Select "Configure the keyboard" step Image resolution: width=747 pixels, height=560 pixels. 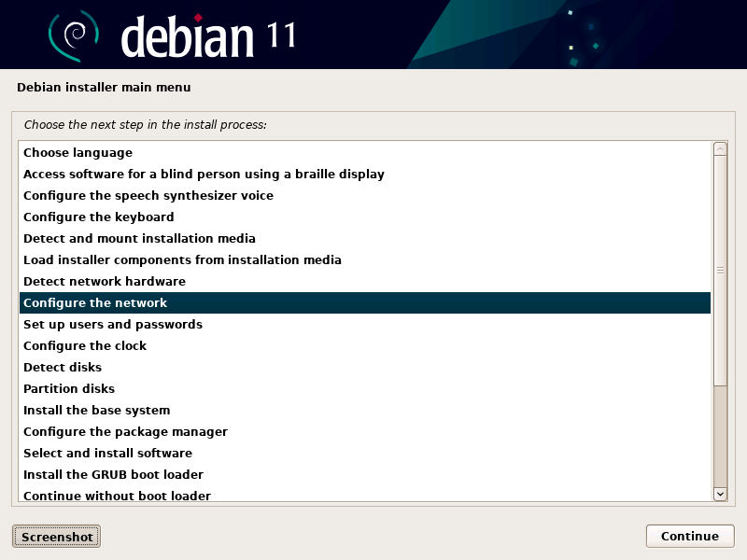point(365,217)
